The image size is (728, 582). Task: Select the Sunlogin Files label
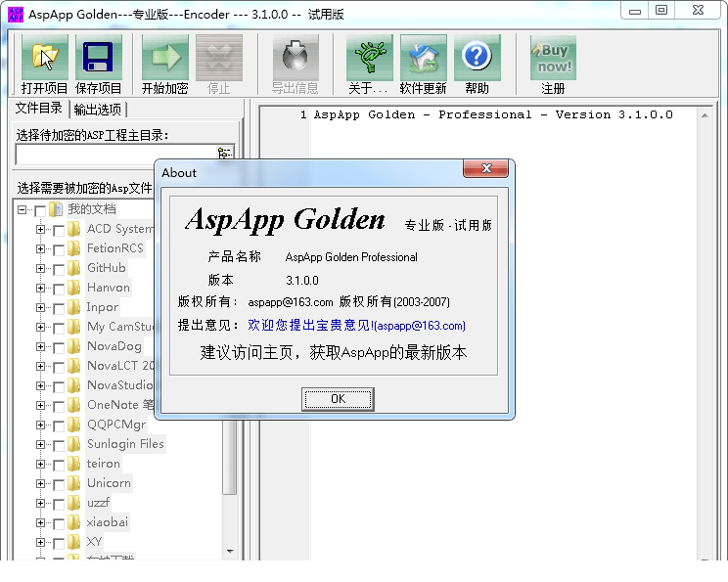(x=125, y=444)
